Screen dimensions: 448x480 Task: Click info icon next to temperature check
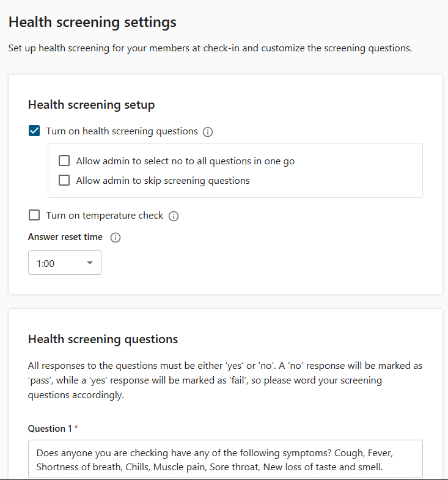(x=174, y=216)
